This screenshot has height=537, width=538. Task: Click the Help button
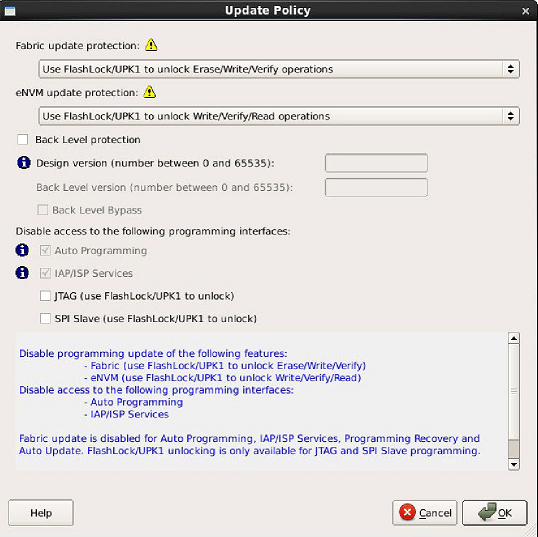41,513
